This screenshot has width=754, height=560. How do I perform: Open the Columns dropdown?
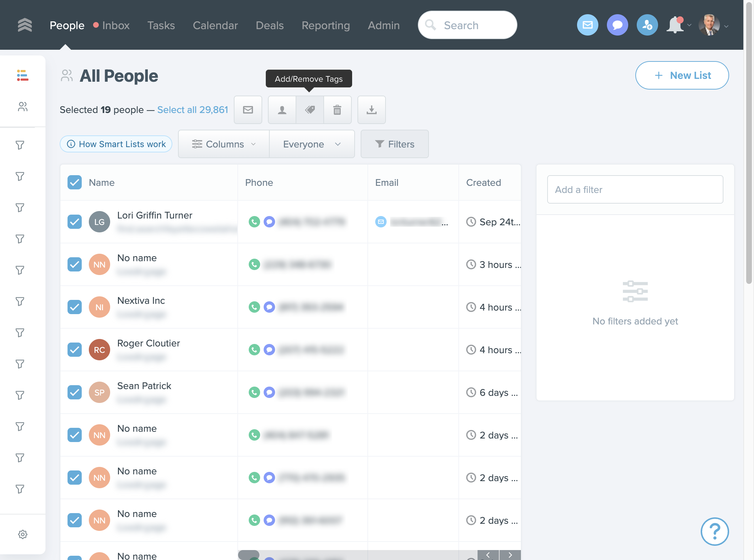tap(224, 144)
